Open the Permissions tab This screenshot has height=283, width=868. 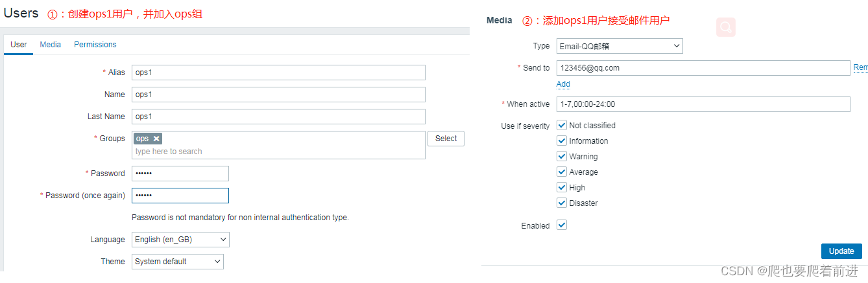point(95,45)
